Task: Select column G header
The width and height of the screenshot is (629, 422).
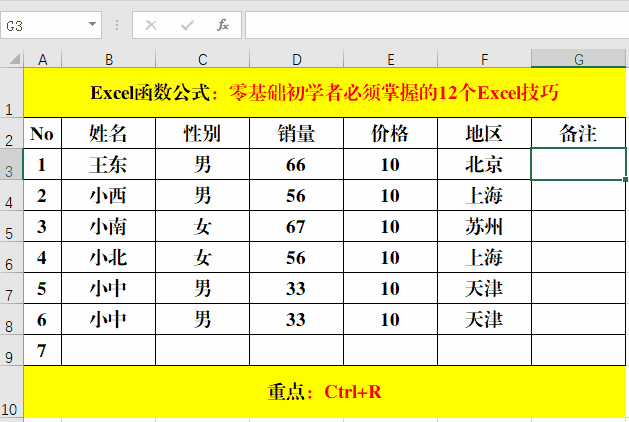Action: tap(578, 59)
